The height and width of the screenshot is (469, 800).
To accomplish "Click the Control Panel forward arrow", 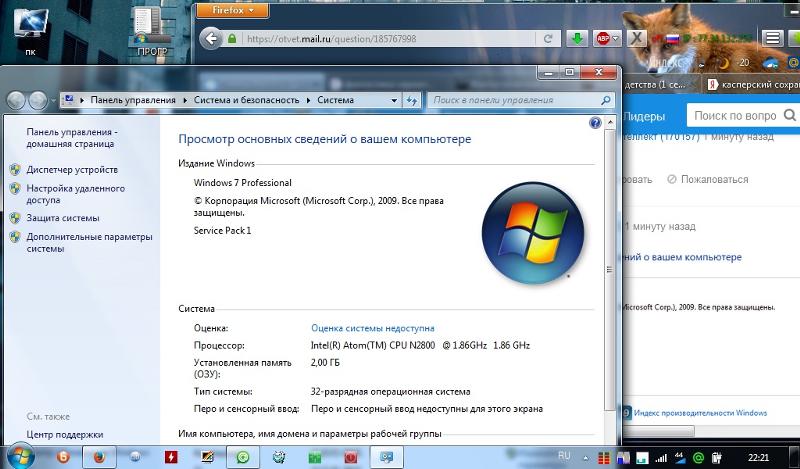I will pos(38,101).
